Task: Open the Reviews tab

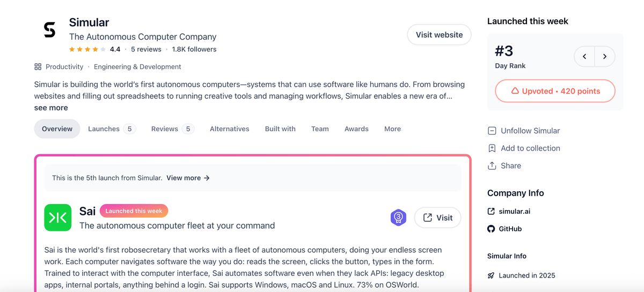Action: 172,129
